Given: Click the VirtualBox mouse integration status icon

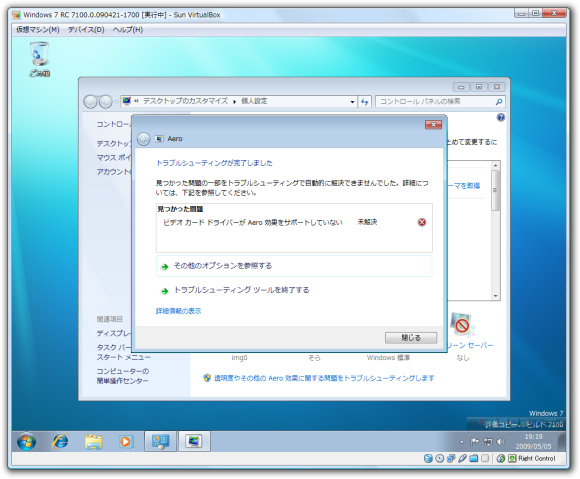Looking at the screenshot, I should click(500, 459).
